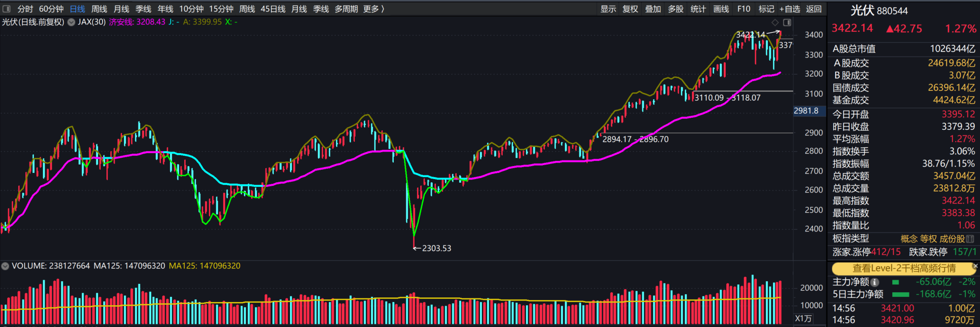Image resolution: width=980 pixels, height=327 pixels.
Task: Toggle the left sidebar panel icon
Action: point(7,9)
